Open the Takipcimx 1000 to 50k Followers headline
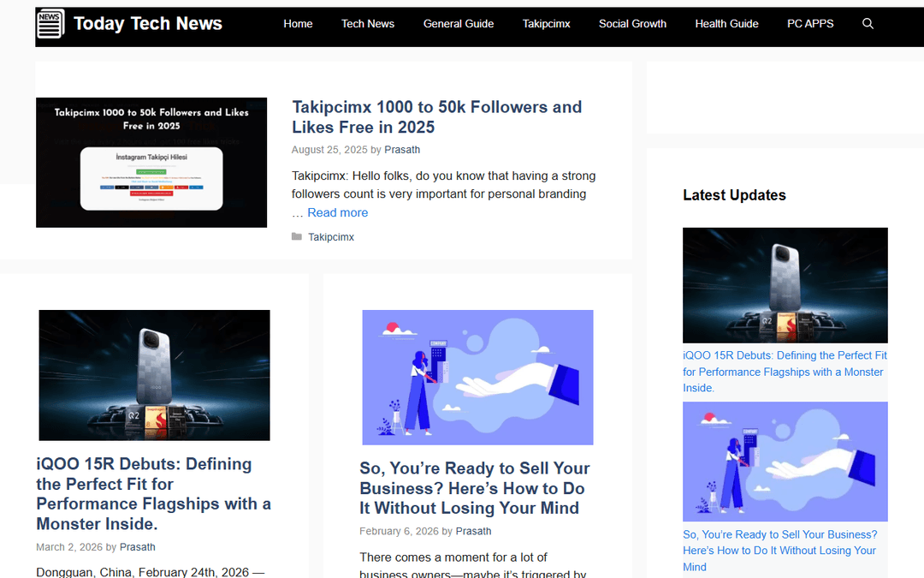924x578 pixels. [436, 116]
